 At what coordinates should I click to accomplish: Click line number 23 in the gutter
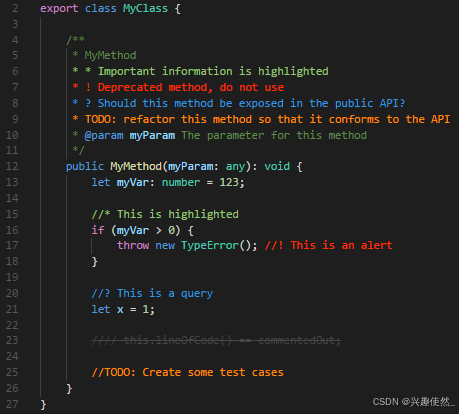tap(12, 340)
